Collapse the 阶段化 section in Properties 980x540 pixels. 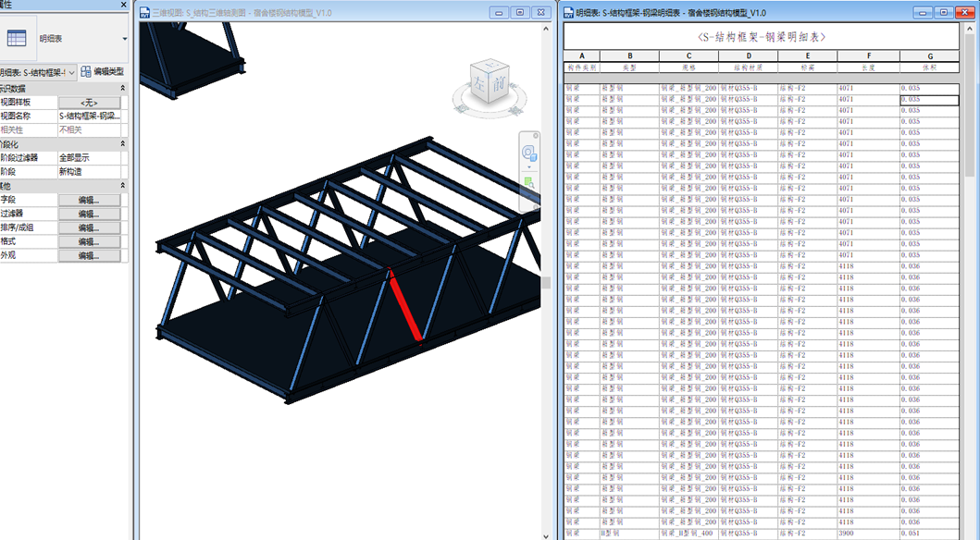pos(122,144)
